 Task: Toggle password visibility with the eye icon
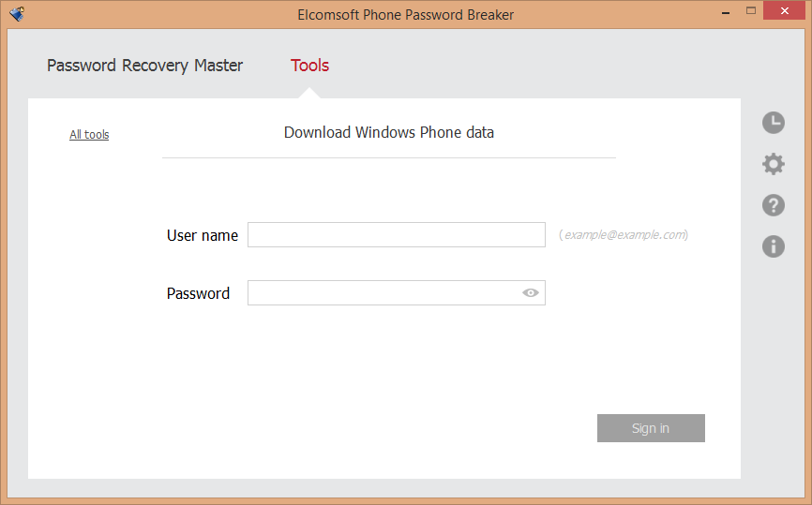531,293
